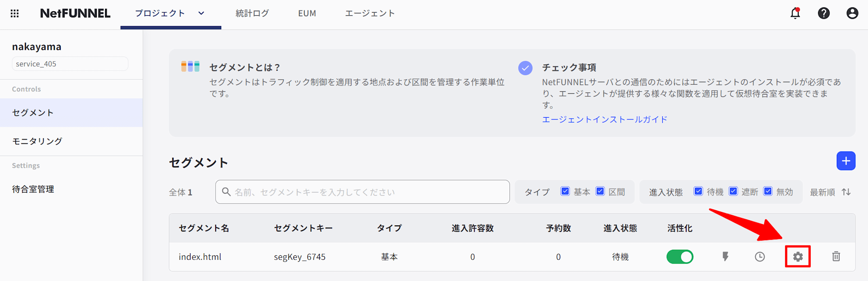
Task: Uncheck the 待機 state filter checkbox
Action: pyautogui.click(x=698, y=192)
